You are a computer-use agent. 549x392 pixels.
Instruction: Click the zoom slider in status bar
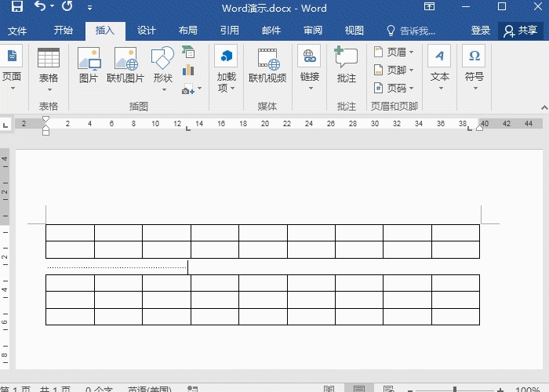click(455, 389)
